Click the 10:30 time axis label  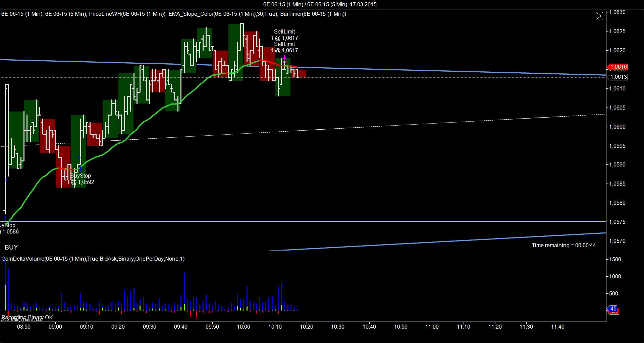coord(338,327)
